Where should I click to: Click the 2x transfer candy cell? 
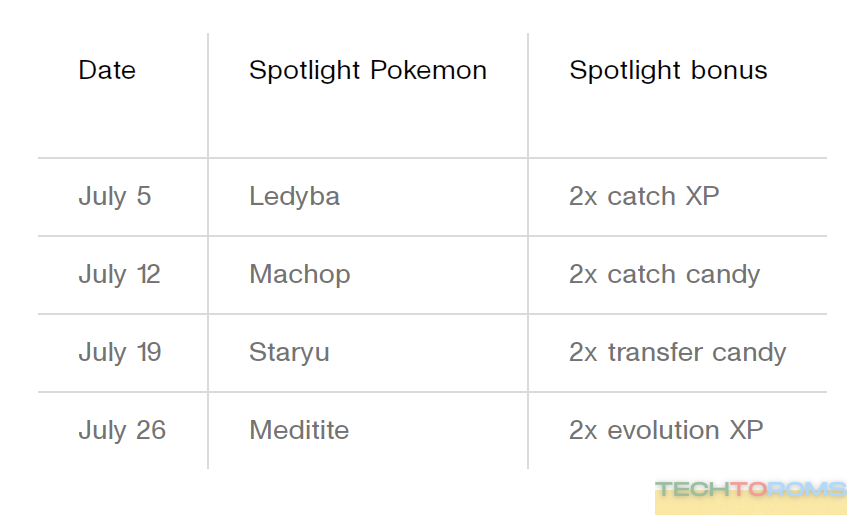click(677, 352)
